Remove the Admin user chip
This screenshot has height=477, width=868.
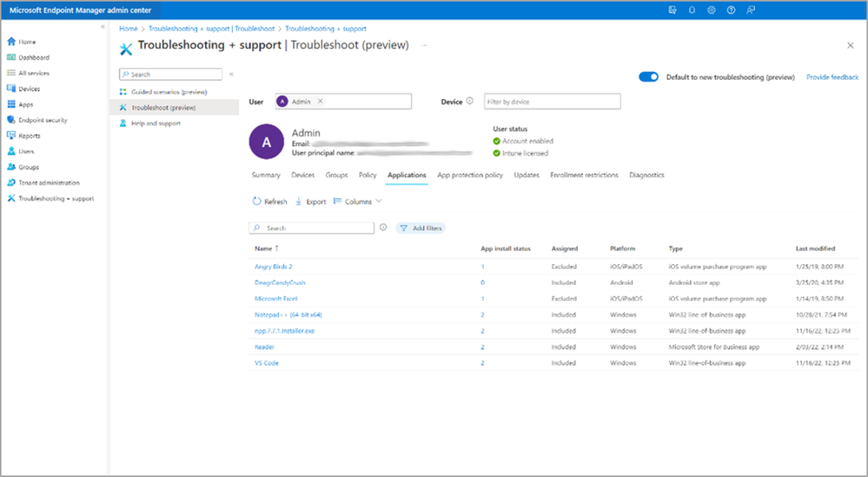(320, 102)
